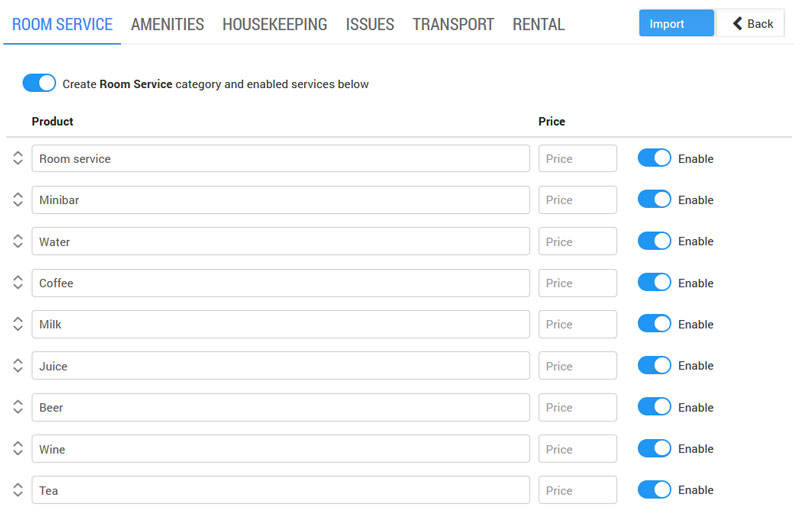Click the reorder arrows beside Milk
The height and width of the screenshot is (515, 800).
tap(18, 324)
